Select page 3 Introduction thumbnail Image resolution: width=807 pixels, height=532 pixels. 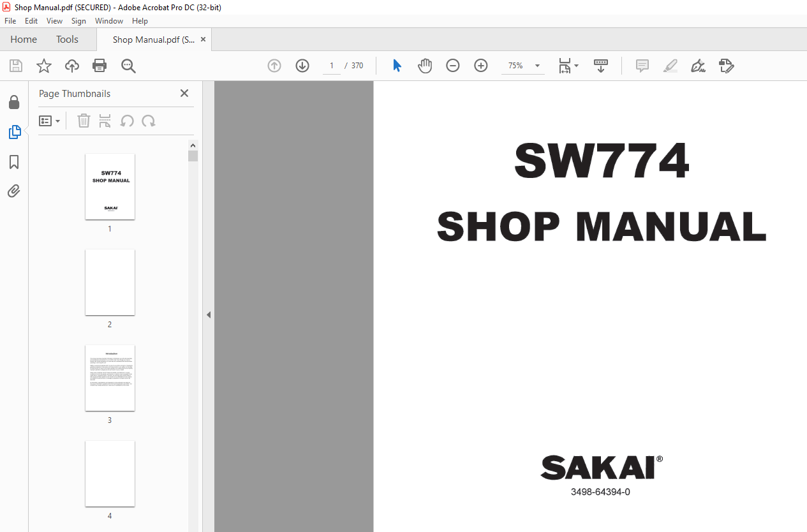(110, 378)
